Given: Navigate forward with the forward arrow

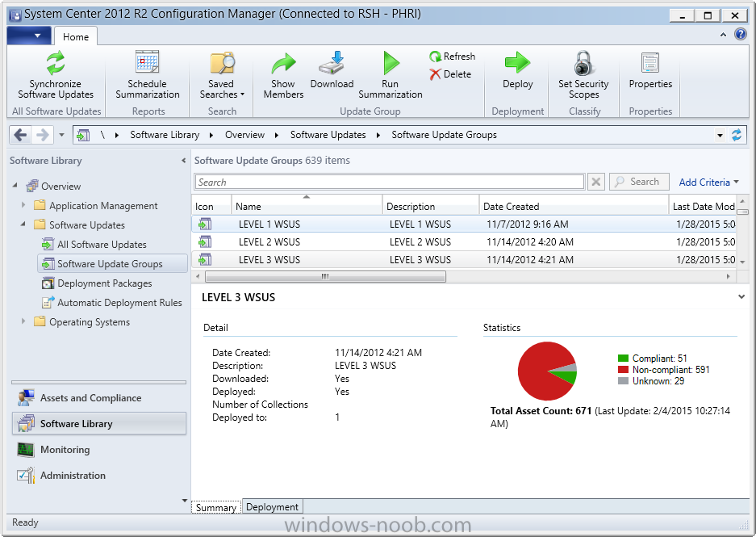Looking at the screenshot, I should (43, 135).
